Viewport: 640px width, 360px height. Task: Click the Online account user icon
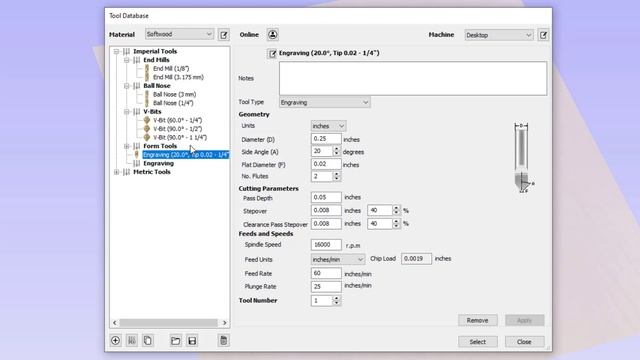273,35
